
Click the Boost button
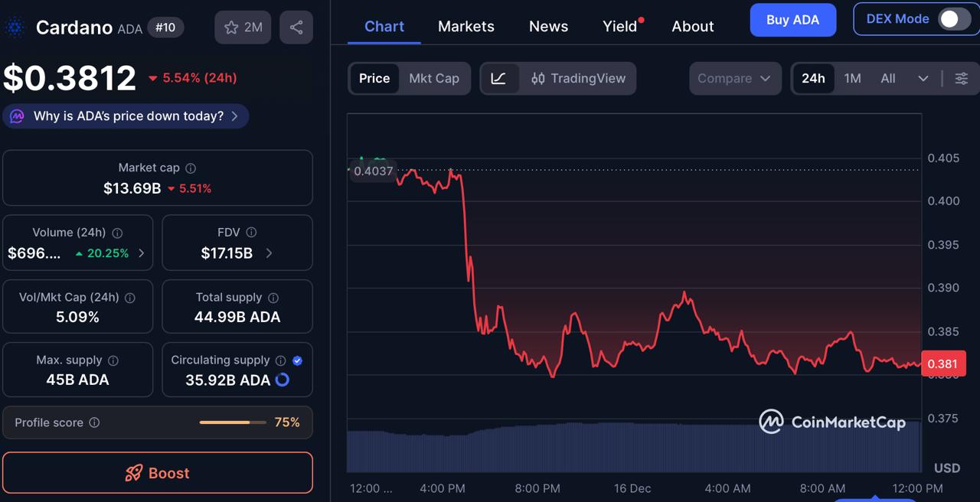157,472
